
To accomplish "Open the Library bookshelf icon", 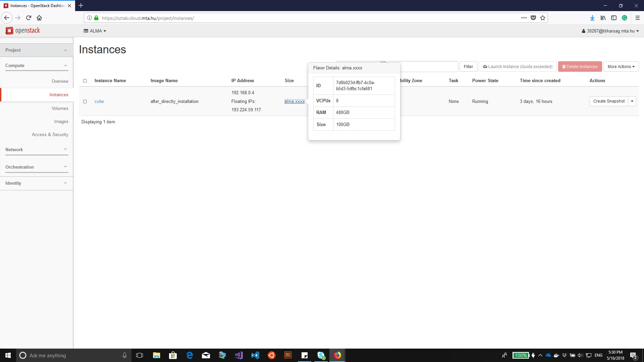I will [603, 18].
